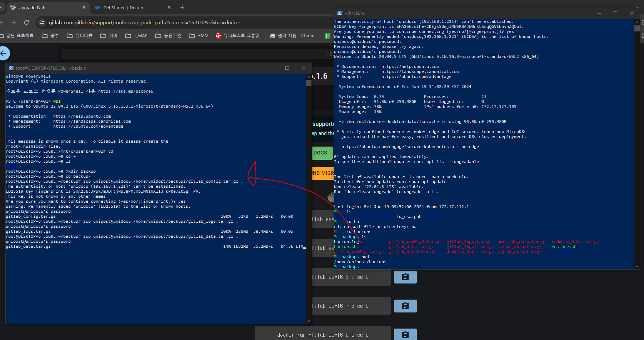Screen dimensions: 644x340
Task: Minimize the ~/backup terminal window
Action: [x=271, y=68]
